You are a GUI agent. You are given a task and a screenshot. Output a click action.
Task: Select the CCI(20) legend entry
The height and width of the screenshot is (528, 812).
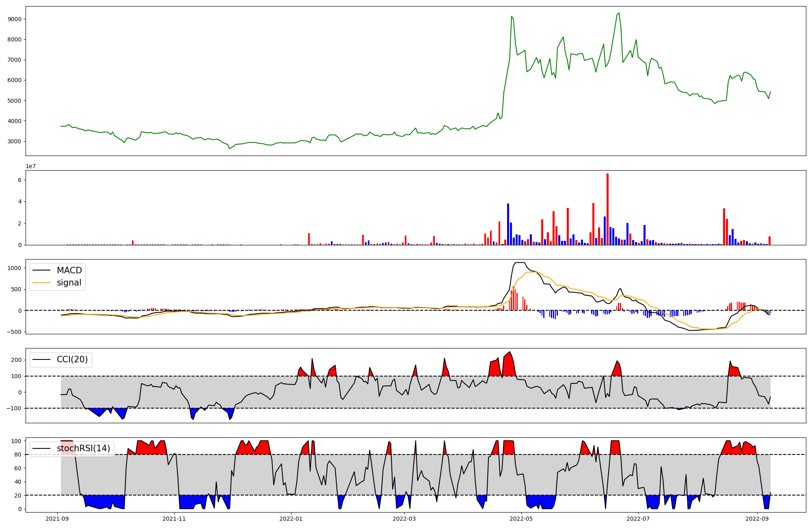pos(72,359)
